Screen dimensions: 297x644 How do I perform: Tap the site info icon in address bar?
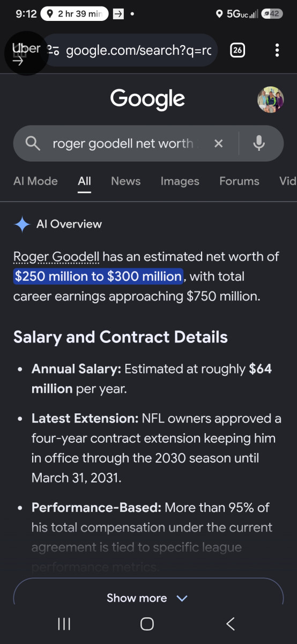tap(53, 50)
